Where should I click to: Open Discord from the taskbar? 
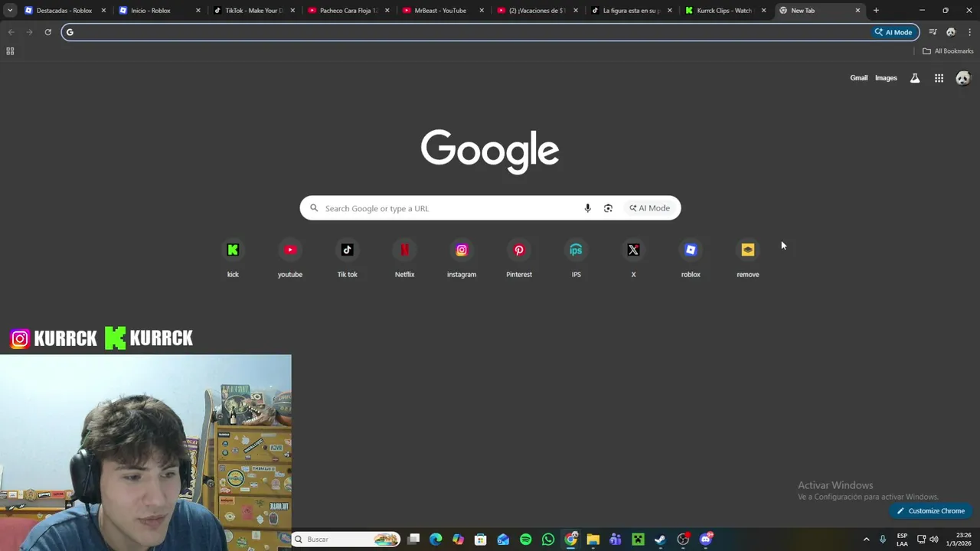click(705, 540)
